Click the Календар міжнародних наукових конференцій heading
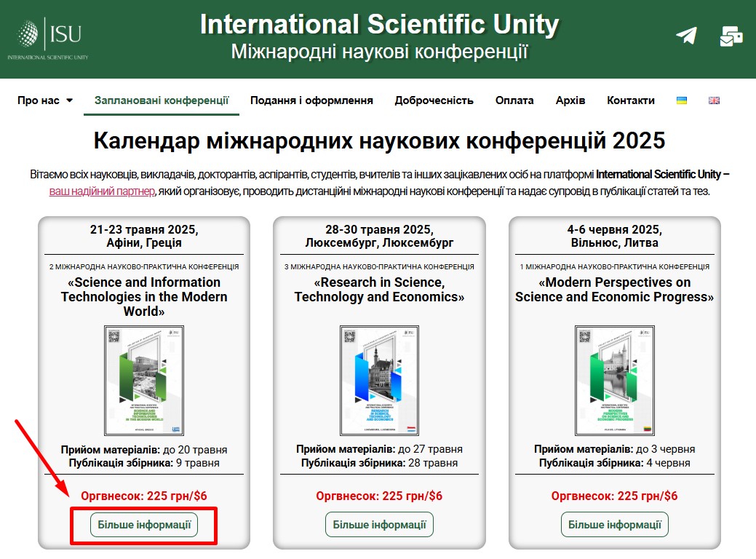 379,140
